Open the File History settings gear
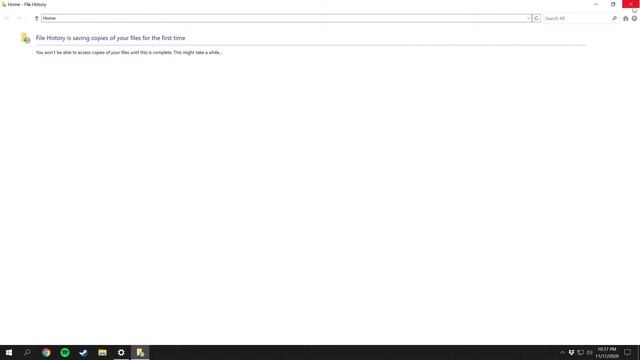The width and height of the screenshot is (640, 360). (x=634, y=18)
